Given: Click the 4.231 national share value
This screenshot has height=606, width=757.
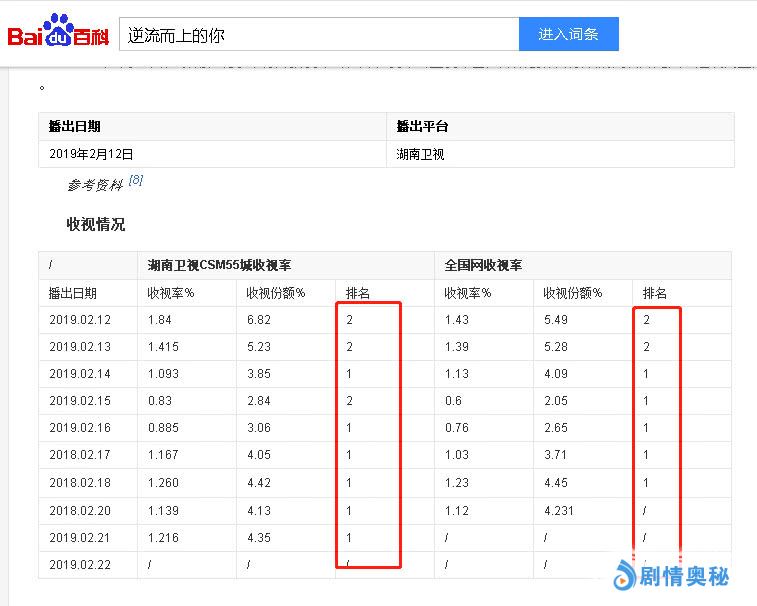Looking at the screenshot, I should (560, 510).
